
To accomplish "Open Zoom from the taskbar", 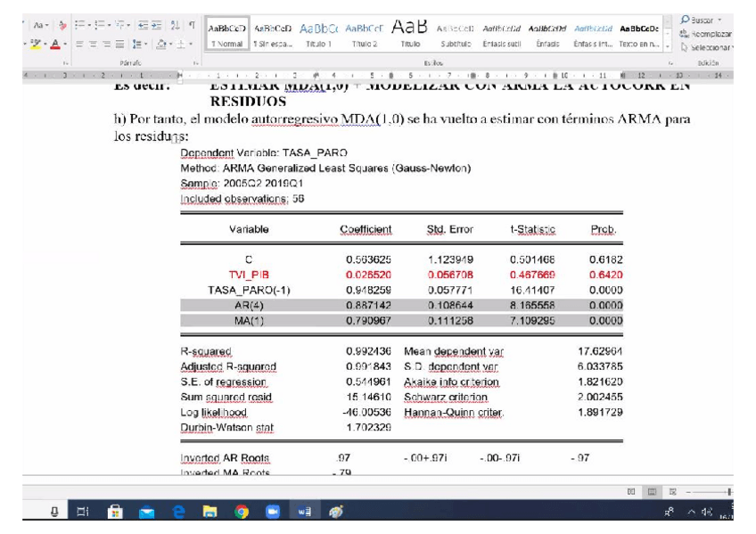I will [273, 512].
